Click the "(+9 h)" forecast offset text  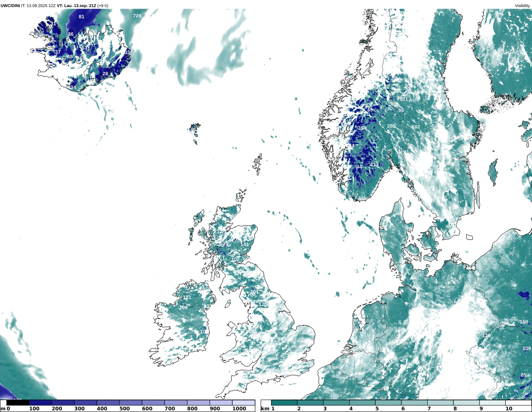point(103,5)
